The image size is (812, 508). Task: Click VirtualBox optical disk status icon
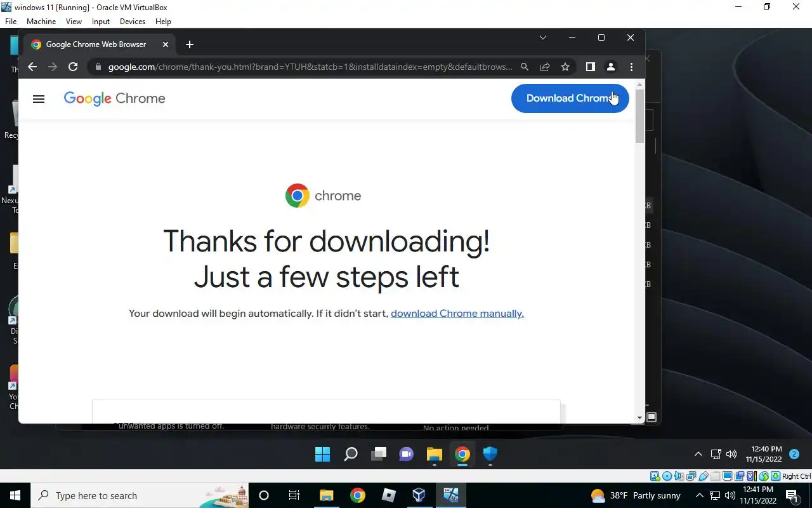667,476
